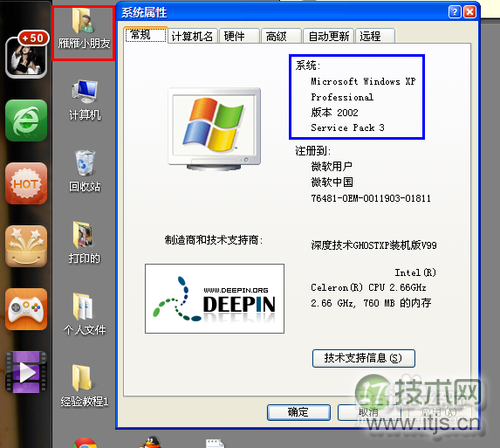Click the text Intel(R)
500x448 pixels.
[415, 273]
